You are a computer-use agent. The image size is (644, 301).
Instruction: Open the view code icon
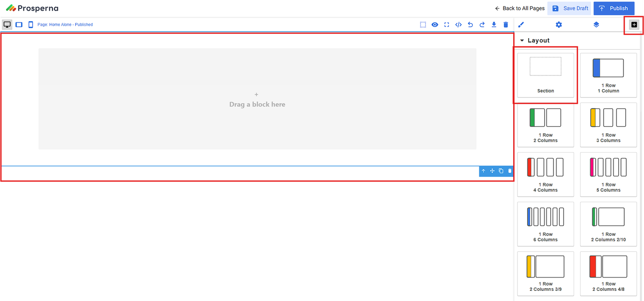[x=459, y=25]
